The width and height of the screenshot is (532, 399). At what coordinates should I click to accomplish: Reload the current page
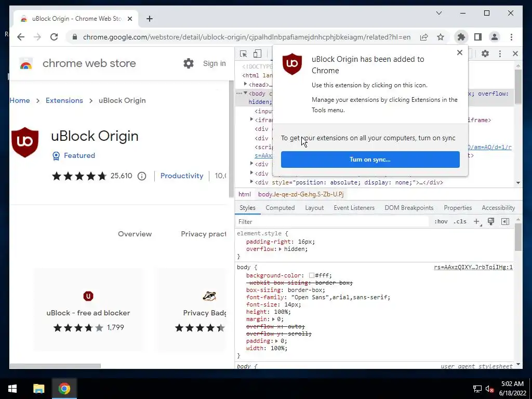[54, 37]
